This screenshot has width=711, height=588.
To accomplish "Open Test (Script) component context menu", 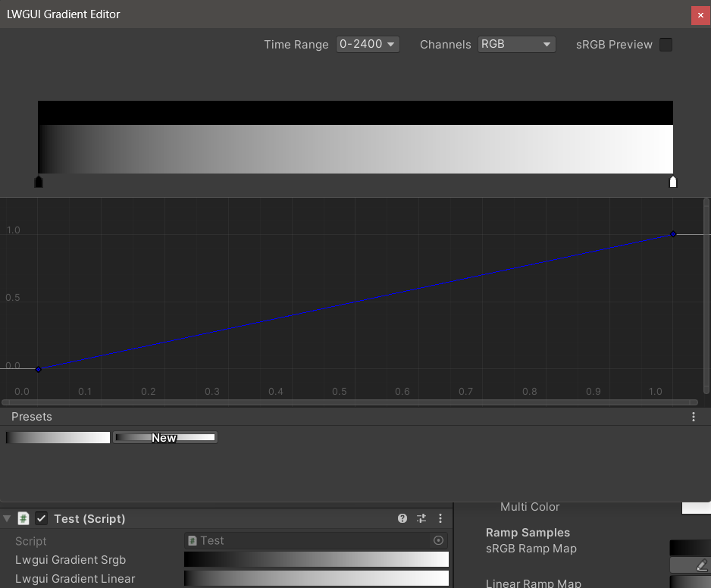I will coord(440,519).
